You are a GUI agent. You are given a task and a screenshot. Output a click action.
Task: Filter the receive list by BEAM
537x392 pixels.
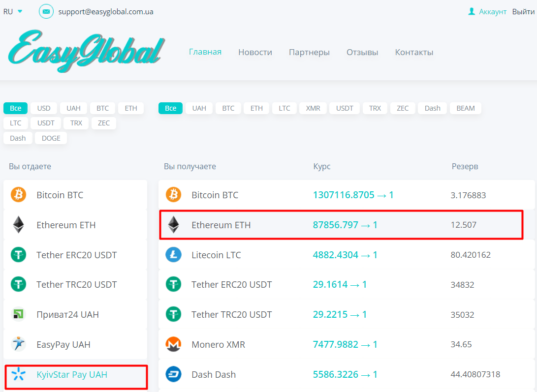pyautogui.click(x=465, y=108)
